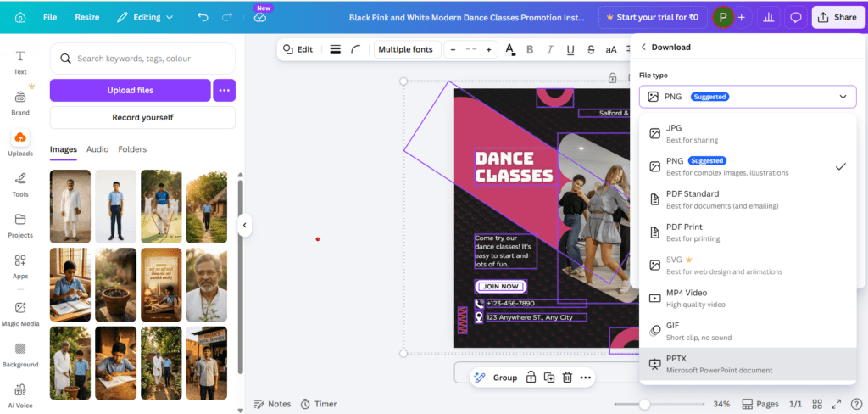Click the duplicate icon in floating toolbar
Image resolution: width=868 pixels, height=414 pixels.
[x=549, y=378]
